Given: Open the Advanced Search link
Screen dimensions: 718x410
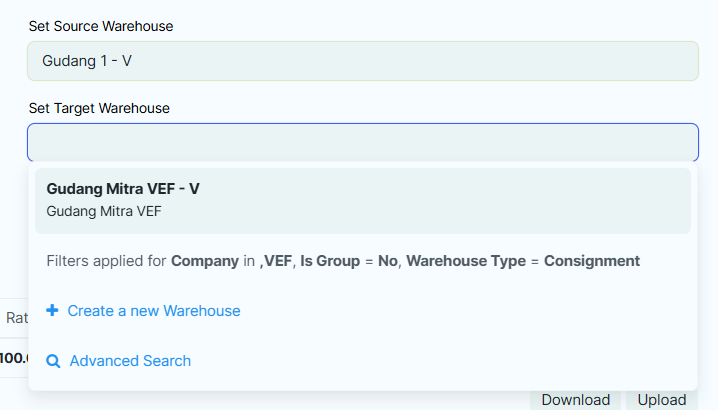Looking at the screenshot, I should click(x=130, y=361).
